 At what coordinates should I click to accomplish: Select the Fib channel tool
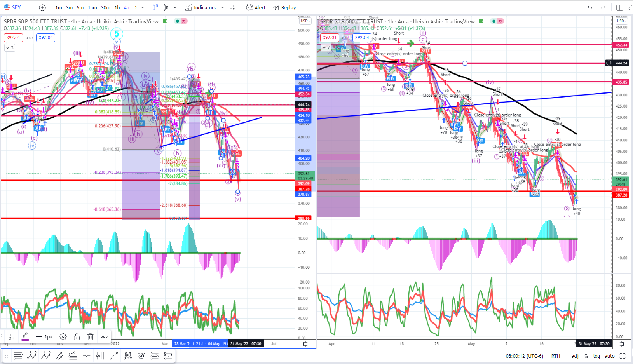coord(155,355)
